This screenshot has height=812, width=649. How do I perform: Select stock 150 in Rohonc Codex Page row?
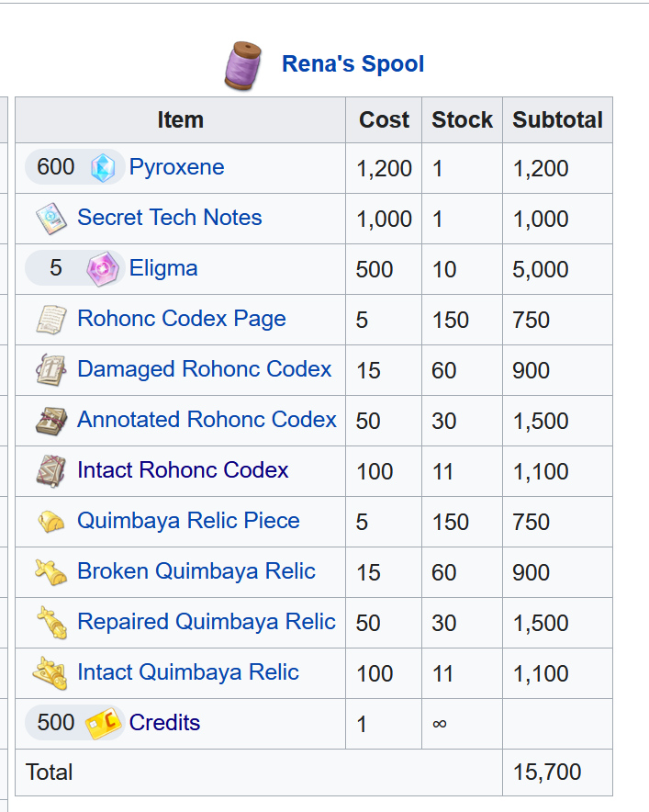coord(451,320)
